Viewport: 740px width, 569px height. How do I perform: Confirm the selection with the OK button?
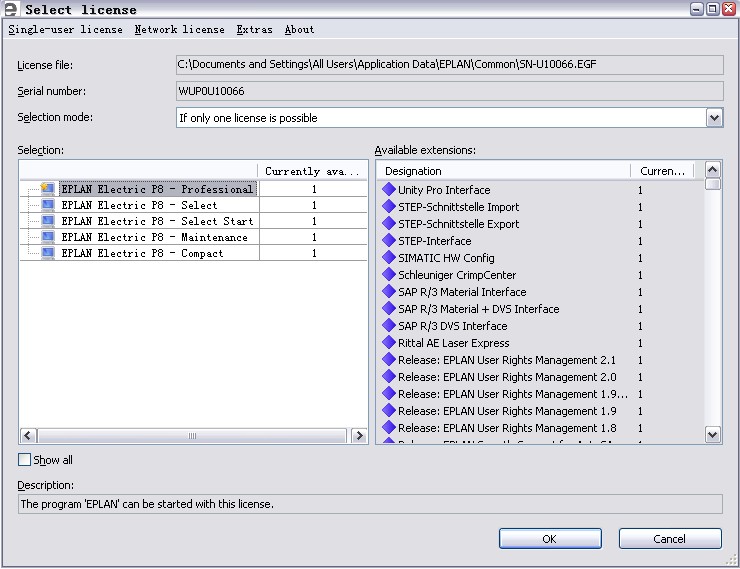[549, 539]
